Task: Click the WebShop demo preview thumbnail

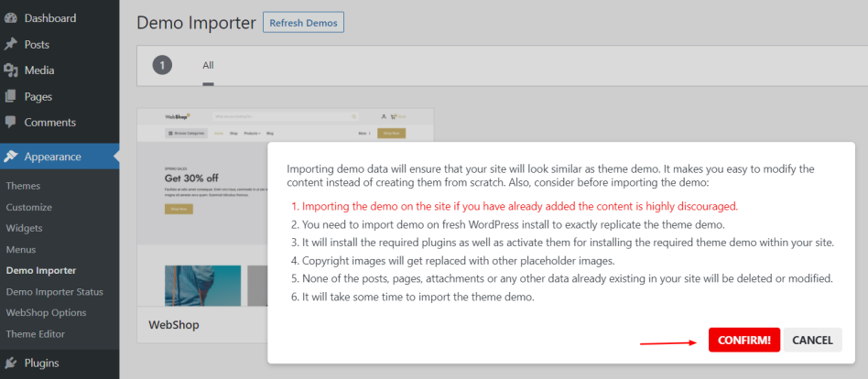Action: (285, 207)
